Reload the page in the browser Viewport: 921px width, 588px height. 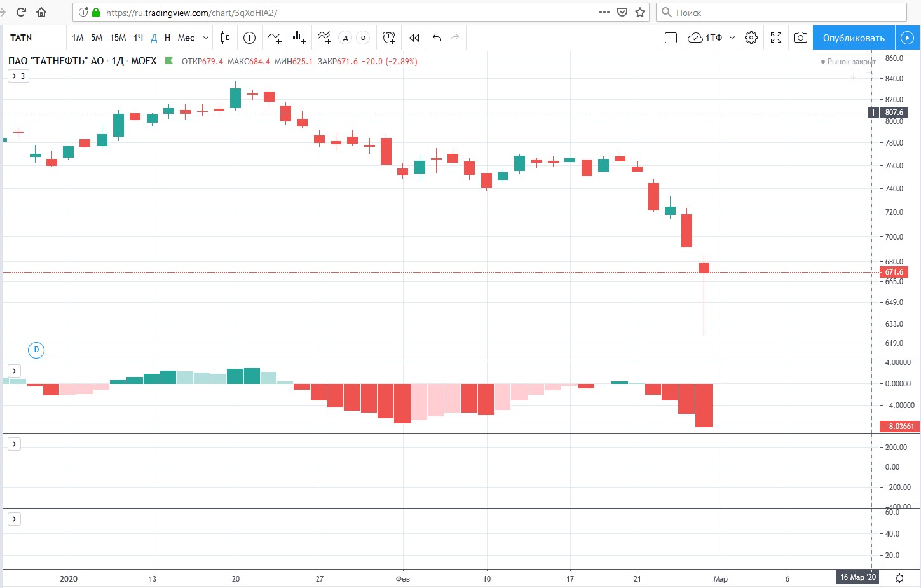coord(21,12)
